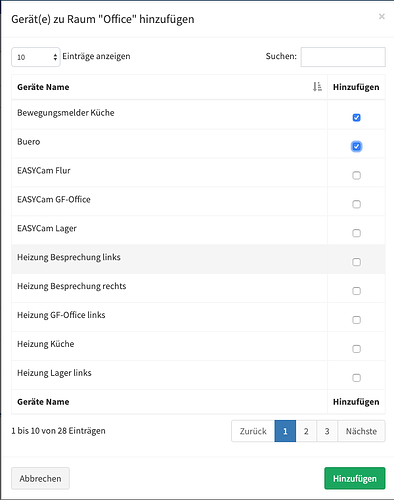Check Heizung Besprechung links checkbox
The image size is (394, 500).
click(356, 262)
